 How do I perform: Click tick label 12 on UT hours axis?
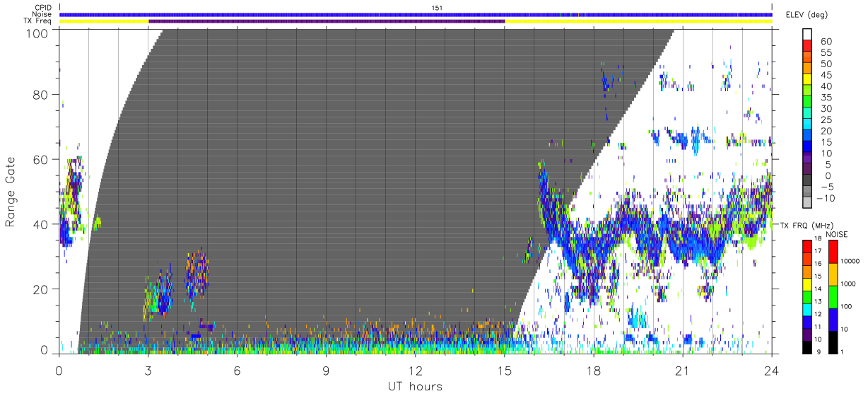click(415, 369)
